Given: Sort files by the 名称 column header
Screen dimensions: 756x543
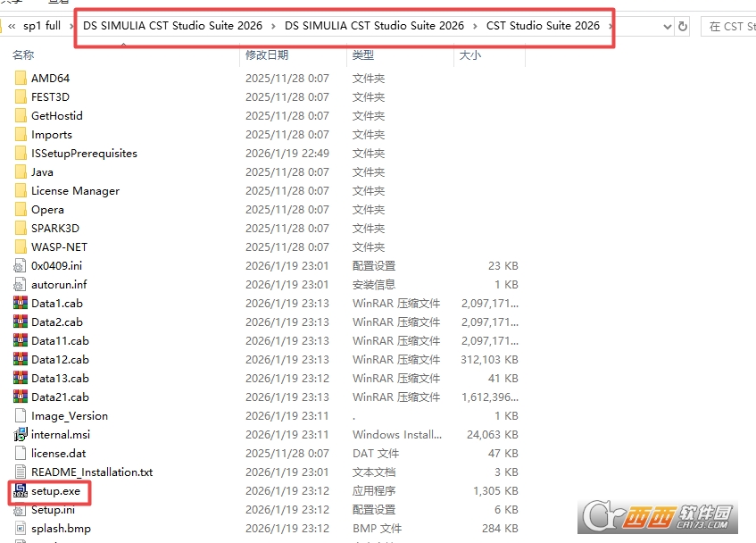Looking at the screenshot, I should point(23,55).
